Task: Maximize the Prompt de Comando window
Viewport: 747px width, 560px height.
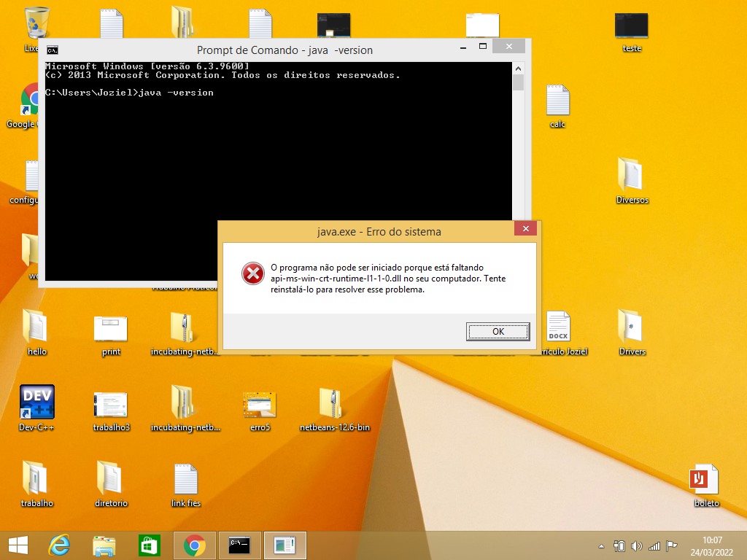Action: tap(483, 46)
